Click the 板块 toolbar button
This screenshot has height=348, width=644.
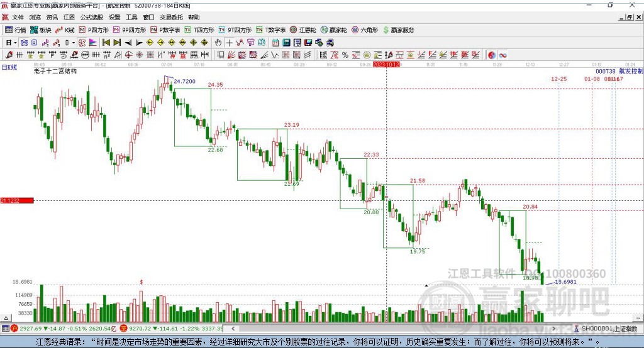tap(41, 30)
